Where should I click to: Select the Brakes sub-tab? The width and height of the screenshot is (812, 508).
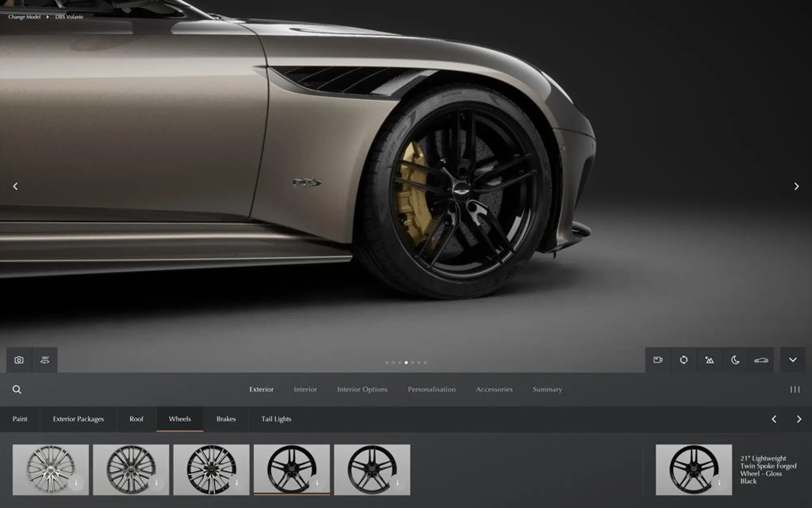point(226,419)
